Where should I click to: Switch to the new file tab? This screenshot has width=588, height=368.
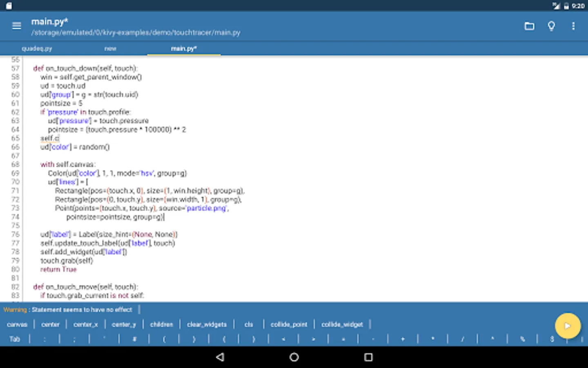[x=110, y=48]
